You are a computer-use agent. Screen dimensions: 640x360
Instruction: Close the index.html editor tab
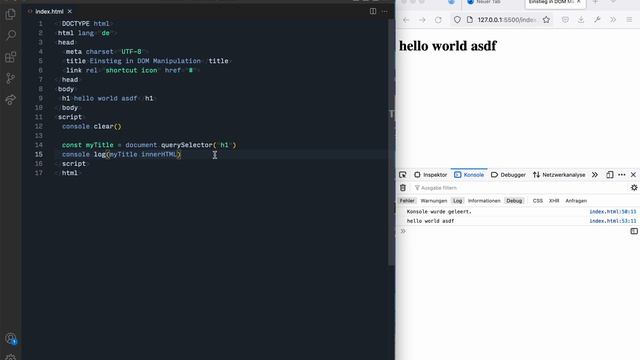coord(70,11)
